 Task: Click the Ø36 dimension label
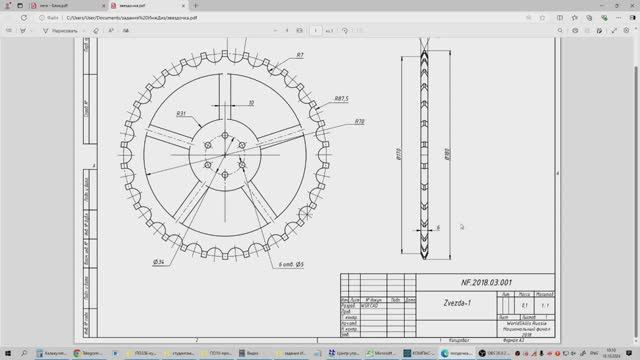point(159,262)
